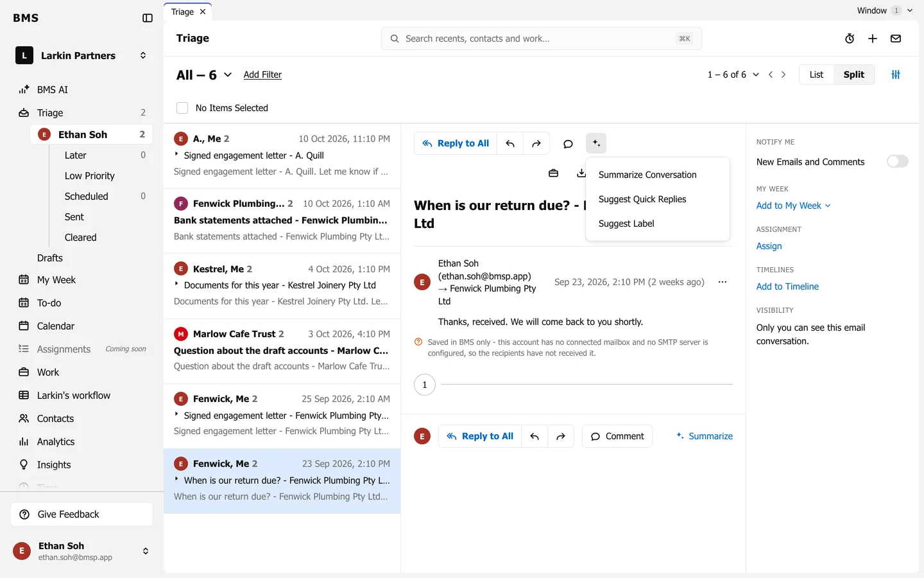Open the 1 – 6 of 6 pagination dropdown
Screen dimensions: 924x578
click(733, 74)
